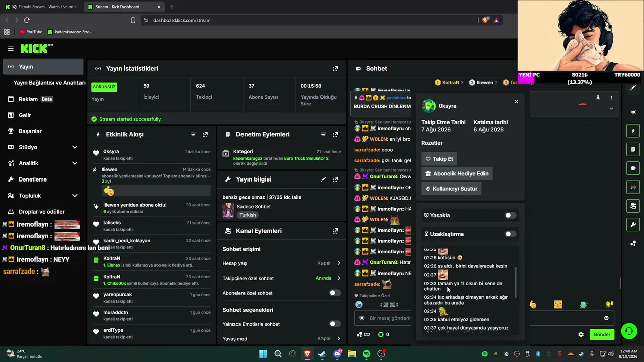644x362 pixels.
Task: Toggle the chat bubble widget icon in sidebar
Action: click(633, 168)
